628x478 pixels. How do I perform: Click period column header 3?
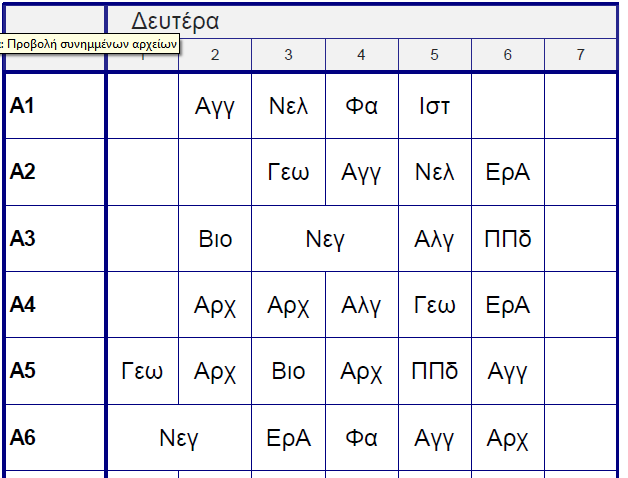pyautogui.click(x=288, y=55)
